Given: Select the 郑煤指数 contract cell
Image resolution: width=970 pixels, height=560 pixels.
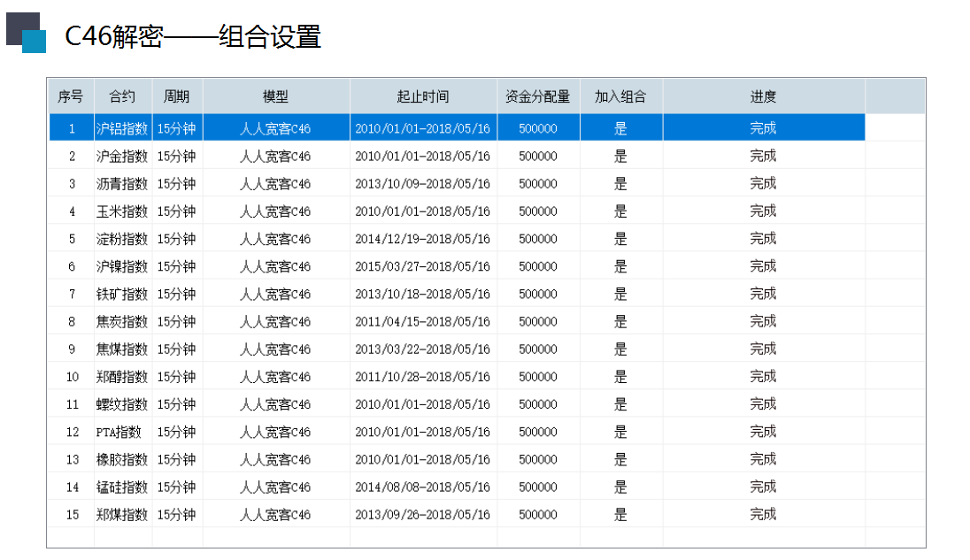Looking at the screenshot, I should coord(122,514).
